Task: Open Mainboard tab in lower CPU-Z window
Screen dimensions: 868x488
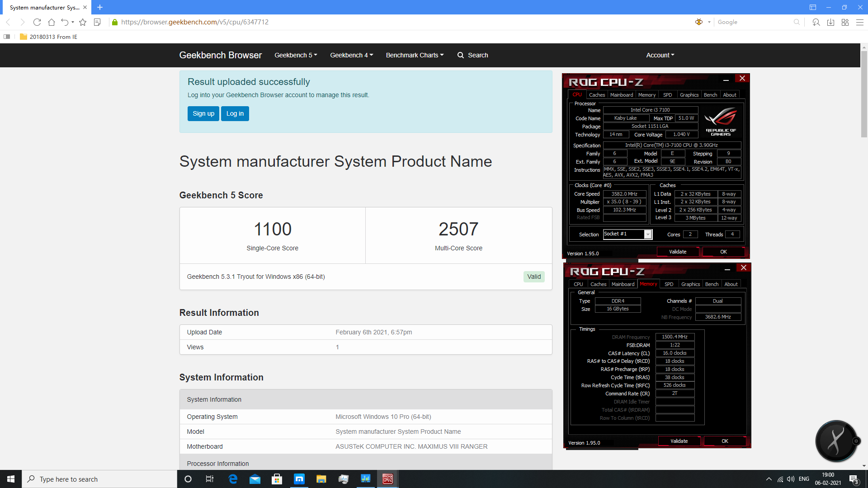Action: [x=623, y=284]
